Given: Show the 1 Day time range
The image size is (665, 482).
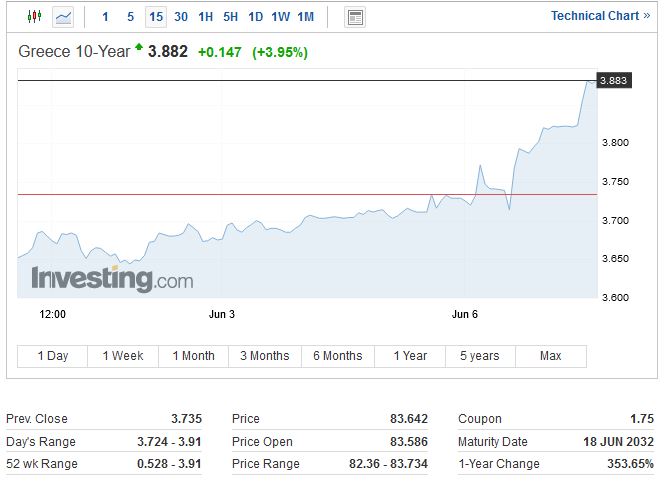Looking at the screenshot, I should [x=53, y=356].
